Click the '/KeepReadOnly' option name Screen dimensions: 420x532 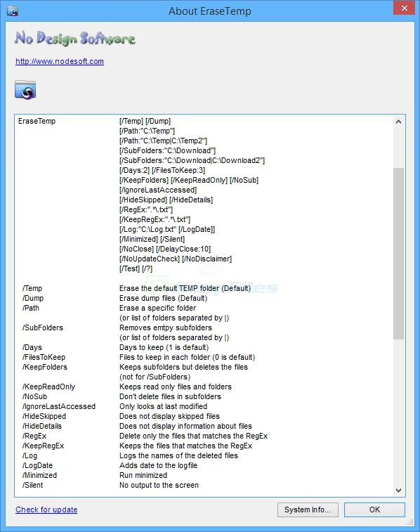pos(49,387)
